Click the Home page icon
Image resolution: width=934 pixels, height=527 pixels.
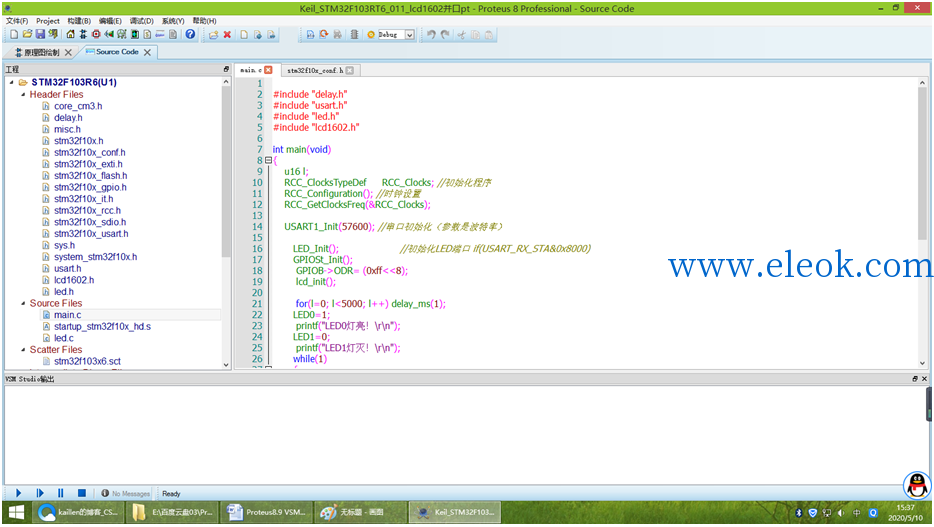[70, 35]
